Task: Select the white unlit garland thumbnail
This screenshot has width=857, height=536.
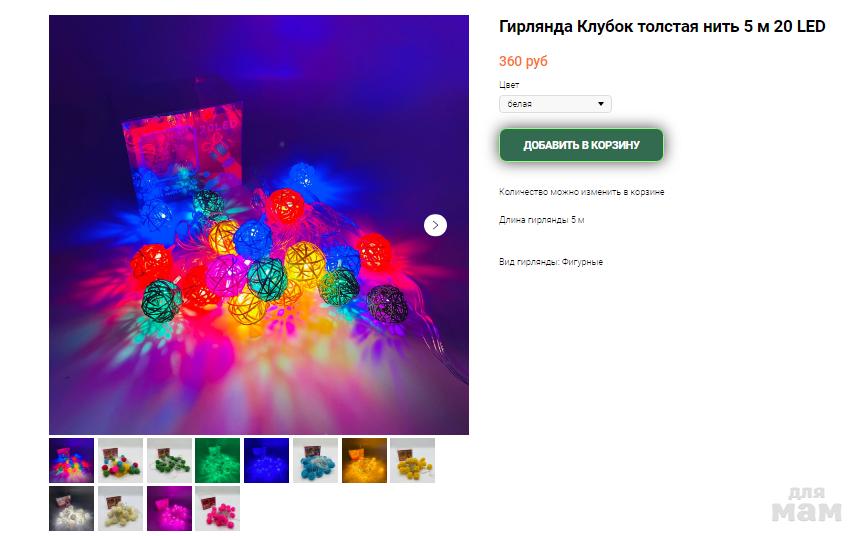Action: point(120,508)
